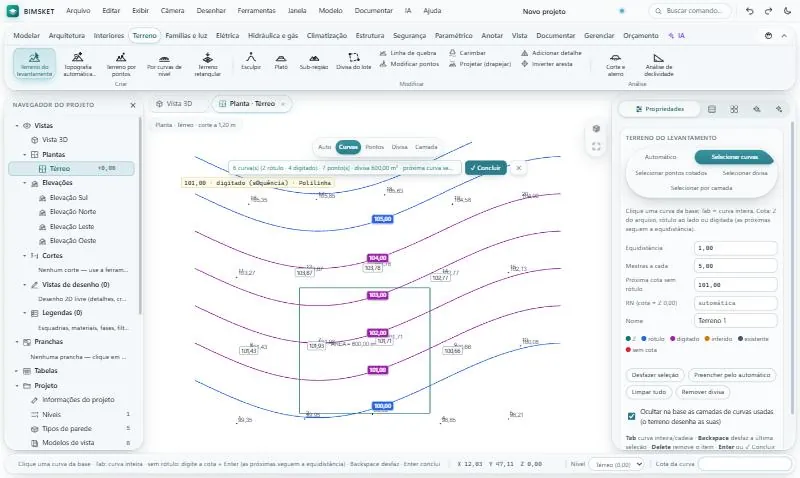Collapse the Cortes tree node

[24, 256]
